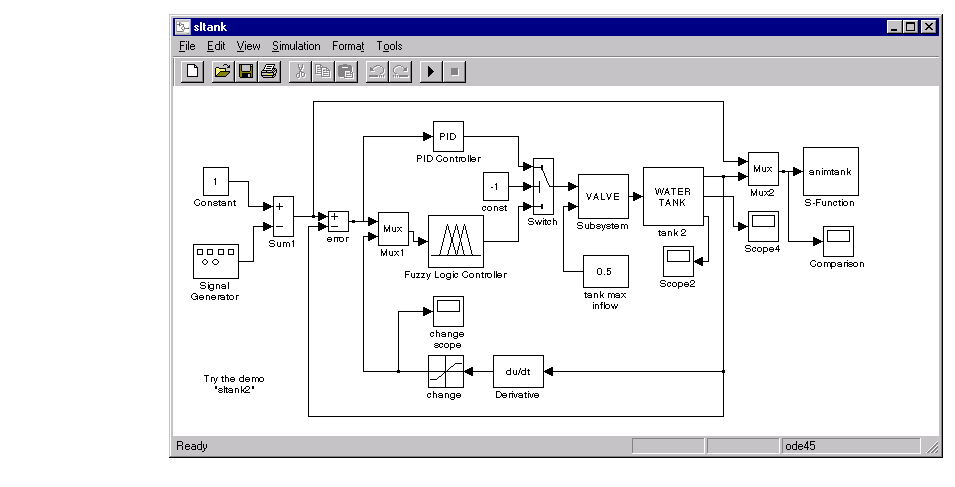The height and width of the screenshot is (487, 955).
Task: Click the New model toolbar icon
Action: click(192, 71)
